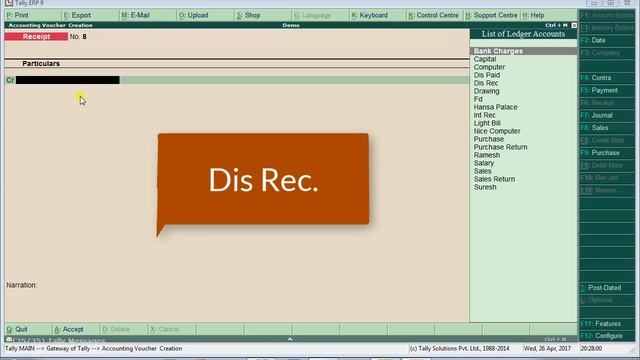This screenshot has height=360, width=640.
Task: Select Fd ledger
Action: coord(478,99)
